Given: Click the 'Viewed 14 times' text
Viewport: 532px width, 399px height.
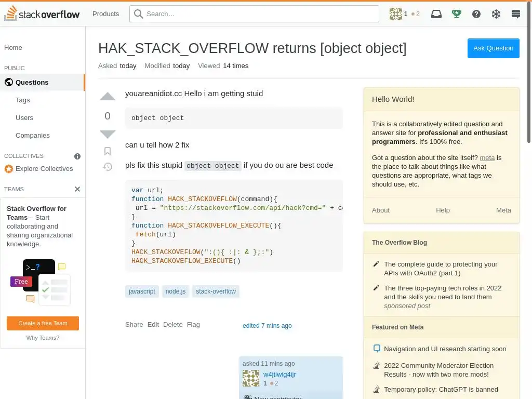Looking at the screenshot, I should click(x=223, y=66).
